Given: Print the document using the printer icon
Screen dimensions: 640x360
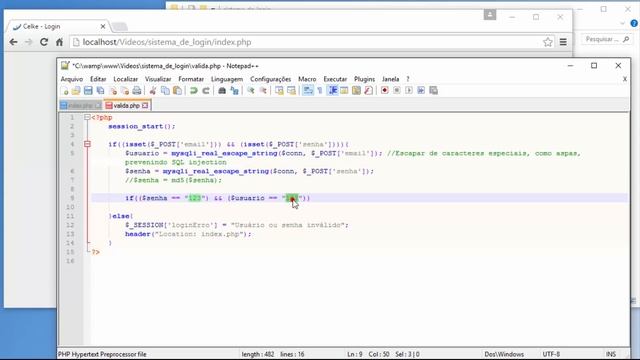Looking at the screenshot, I should point(137,91).
